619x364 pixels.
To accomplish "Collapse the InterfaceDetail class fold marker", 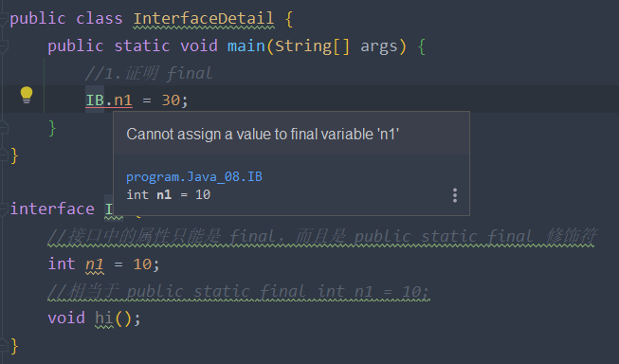I will pos(3,19).
